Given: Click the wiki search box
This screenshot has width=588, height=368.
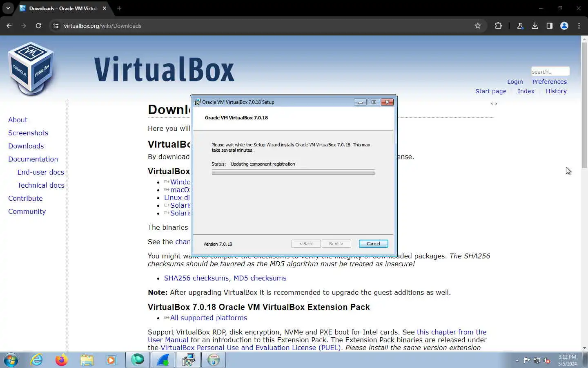Looking at the screenshot, I should (x=550, y=72).
